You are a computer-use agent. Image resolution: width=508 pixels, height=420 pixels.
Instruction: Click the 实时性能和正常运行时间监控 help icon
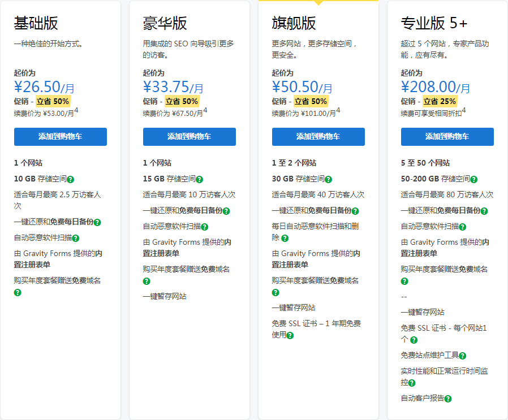point(412,382)
